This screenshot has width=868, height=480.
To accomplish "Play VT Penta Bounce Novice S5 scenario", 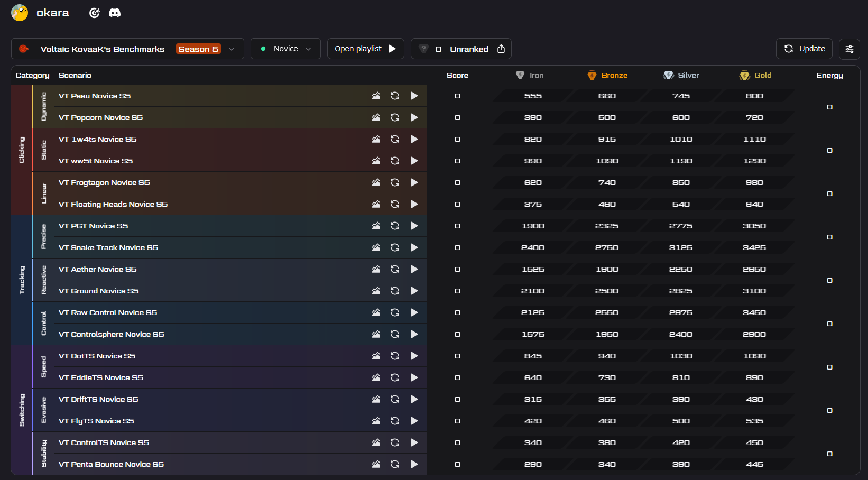I will coord(414,464).
